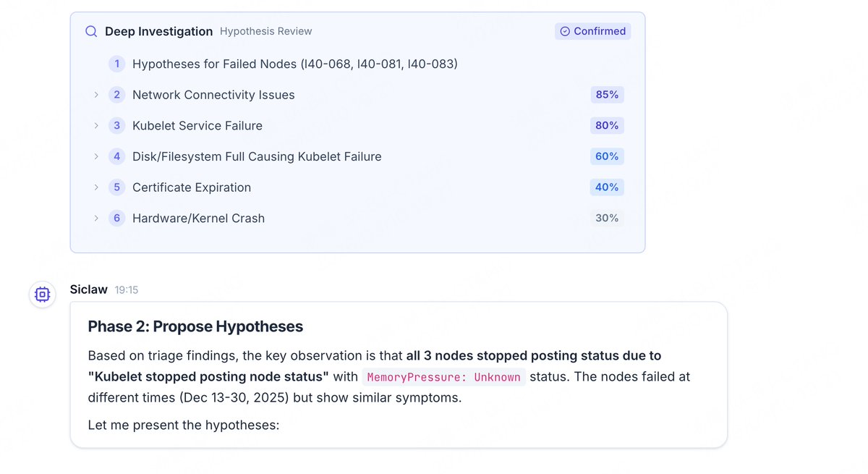
Task: Click the number 4 step badge
Action: click(x=117, y=156)
